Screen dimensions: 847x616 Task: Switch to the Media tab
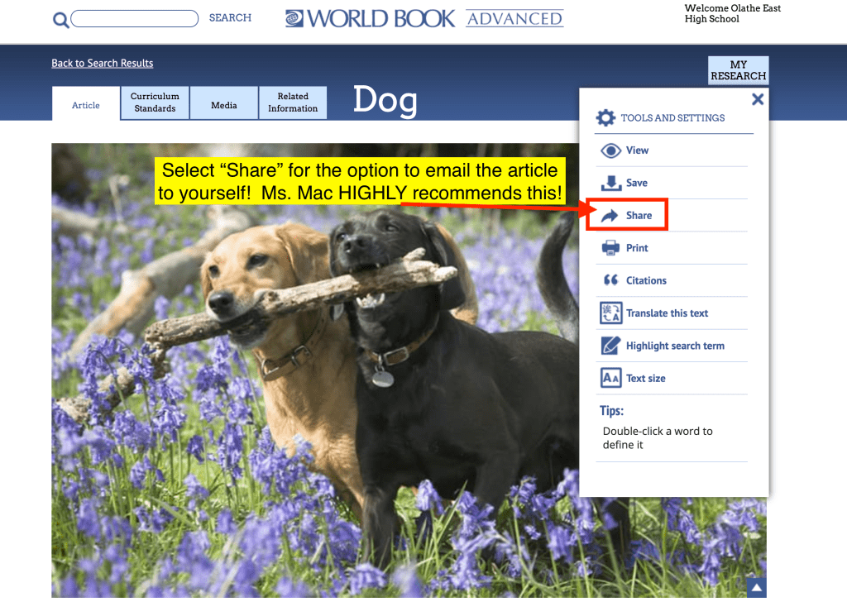[223, 105]
